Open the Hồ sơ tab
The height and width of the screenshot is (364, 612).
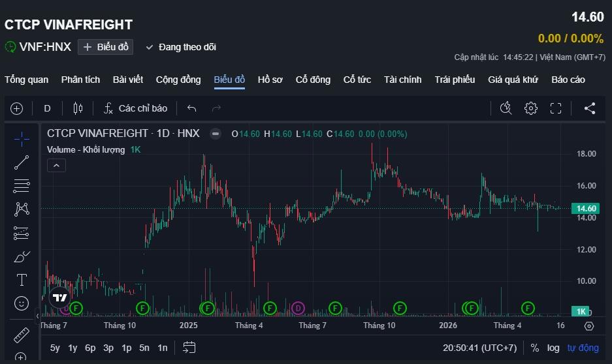[270, 80]
